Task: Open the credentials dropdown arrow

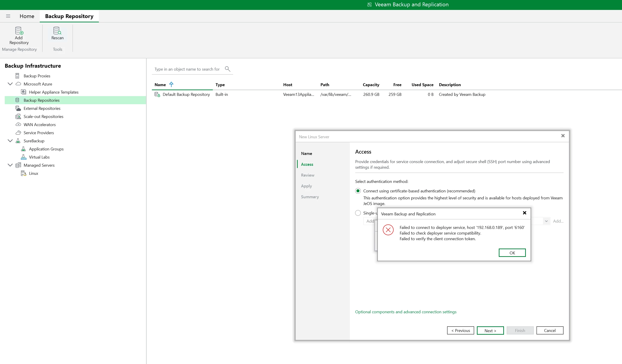Action: point(546,221)
